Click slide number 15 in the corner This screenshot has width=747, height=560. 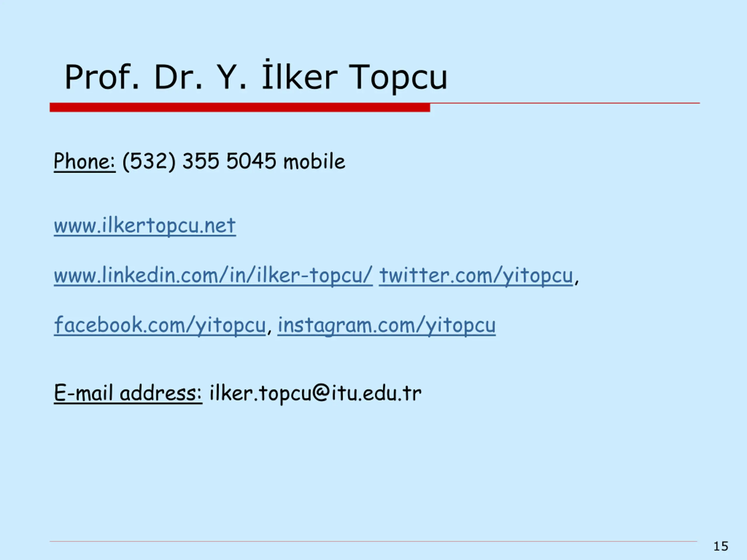pos(721,546)
